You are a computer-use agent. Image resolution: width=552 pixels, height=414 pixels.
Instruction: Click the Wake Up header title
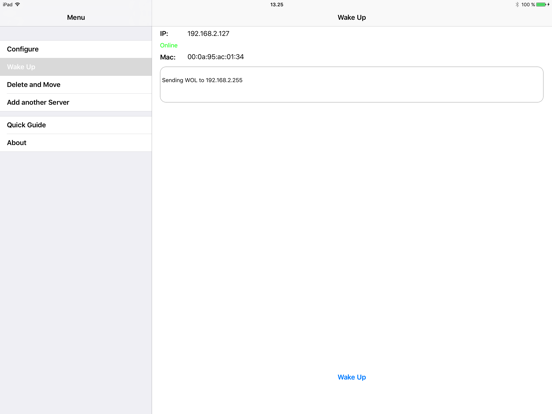352,17
